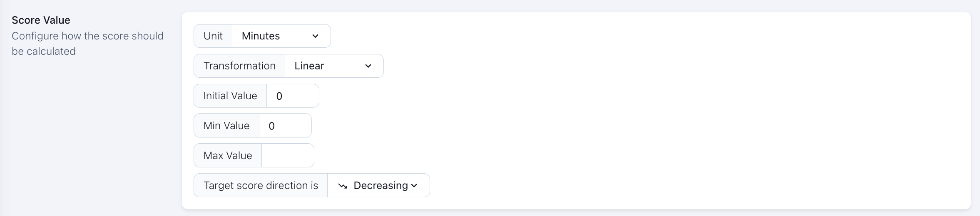
Task: Open the Unit dropdown showing Minutes
Action: 281,36
